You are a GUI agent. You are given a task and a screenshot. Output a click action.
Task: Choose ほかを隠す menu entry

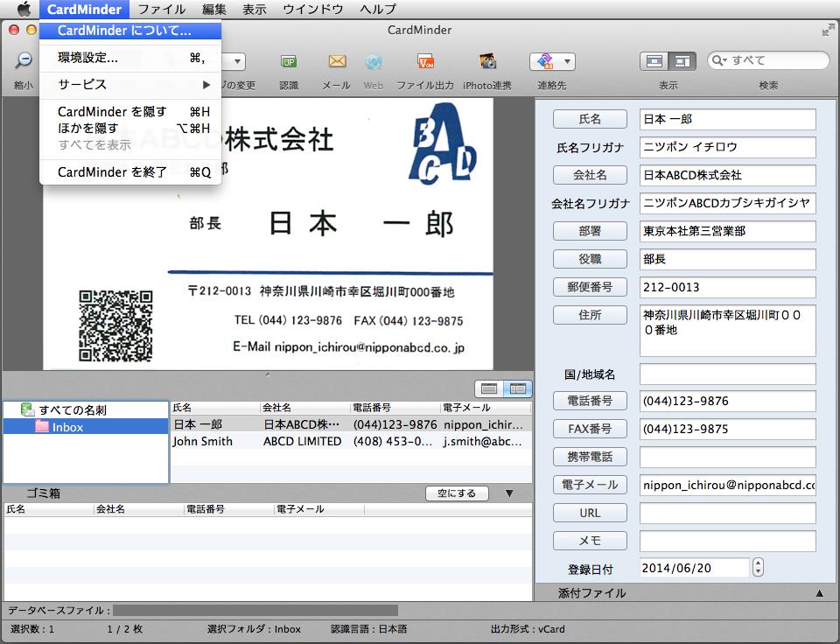130,128
